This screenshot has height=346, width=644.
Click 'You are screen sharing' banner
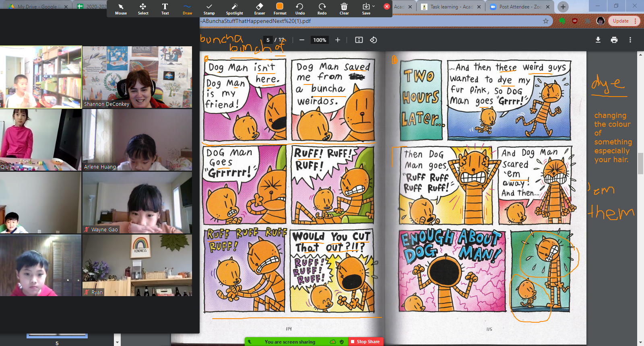tap(290, 342)
